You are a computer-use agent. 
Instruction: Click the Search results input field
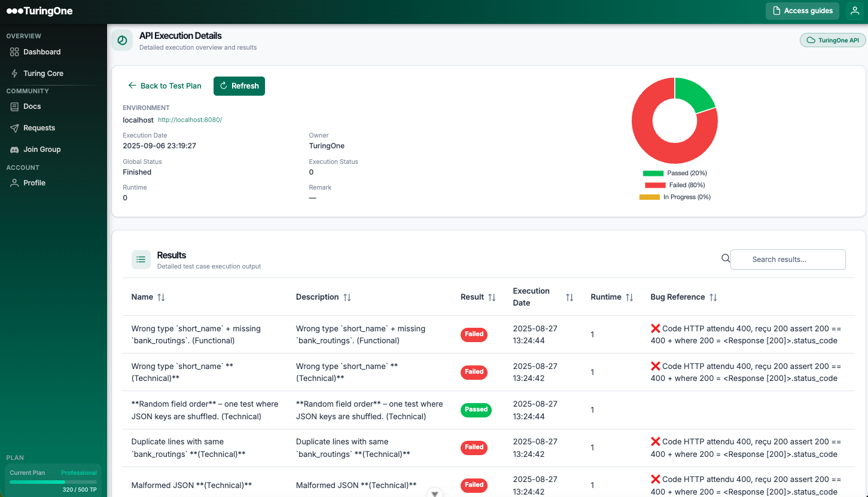(788, 260)
